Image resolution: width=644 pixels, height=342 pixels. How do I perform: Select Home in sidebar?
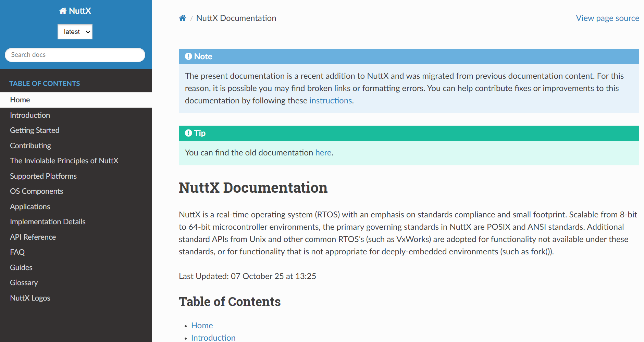click(x=76, y=100)
